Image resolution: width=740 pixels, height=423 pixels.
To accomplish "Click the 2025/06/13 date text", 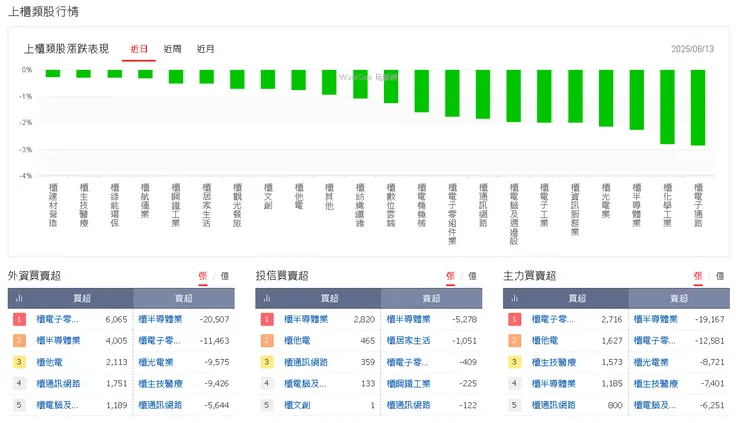I will pyautogui.click(x=692, y=49).
